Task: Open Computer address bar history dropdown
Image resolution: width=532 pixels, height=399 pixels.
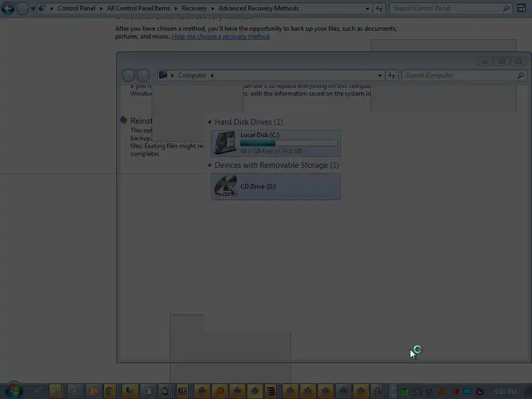Action: pyautogui.click(x=380, y=75)
